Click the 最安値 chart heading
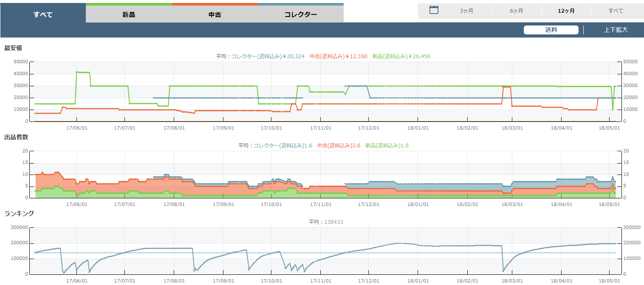This screenshot has height=285, width=644. (13, 48)
